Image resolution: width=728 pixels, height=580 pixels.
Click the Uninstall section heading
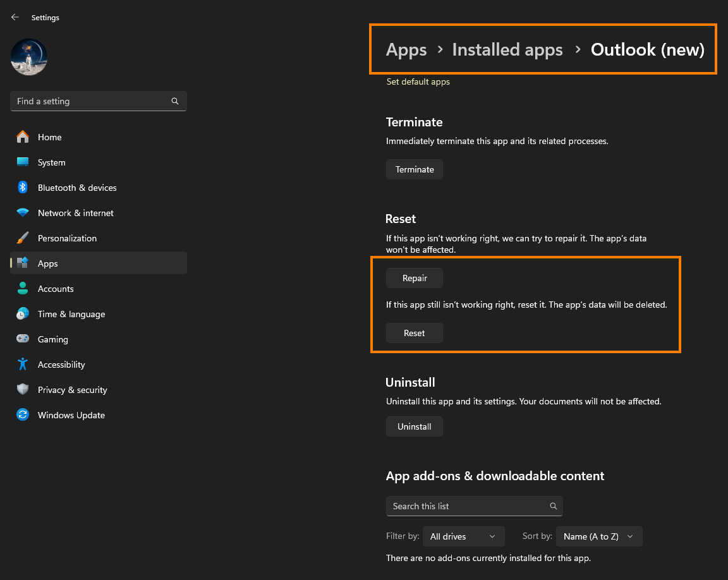click(x=410, y=382)
